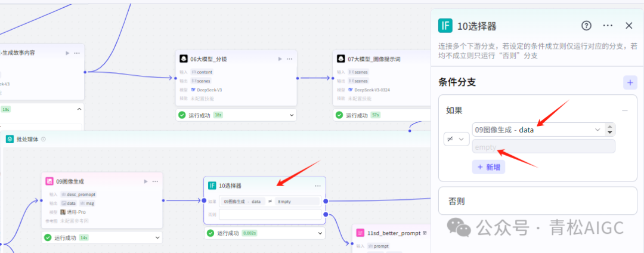Image resolution: width=644 pixels, height=253 pixels.
Task: Click the empty comparison value field
Action: tap(544, 147)
